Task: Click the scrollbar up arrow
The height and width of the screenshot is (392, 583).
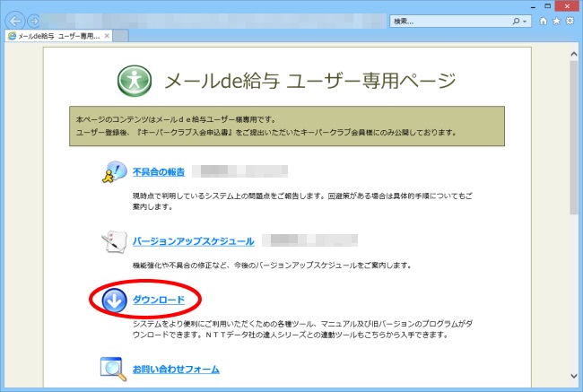Action: (x=574, y=54)
